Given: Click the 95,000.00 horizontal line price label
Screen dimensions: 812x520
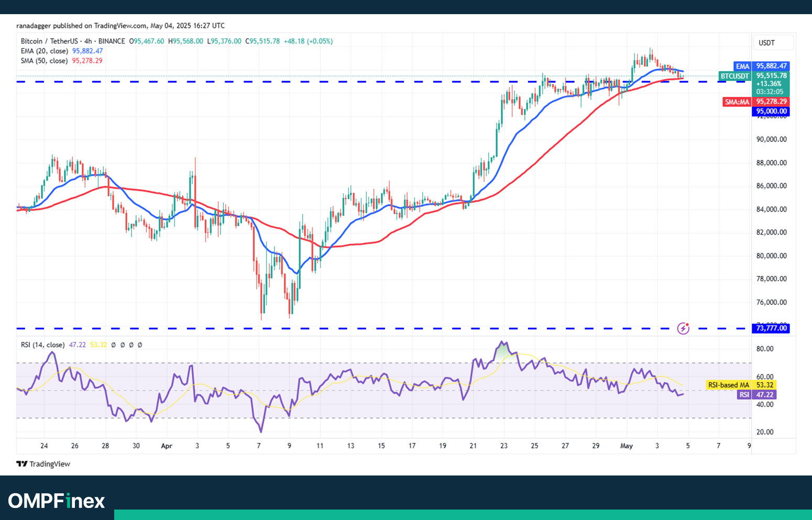Looking at the screenshot, I should pos(771,111).
